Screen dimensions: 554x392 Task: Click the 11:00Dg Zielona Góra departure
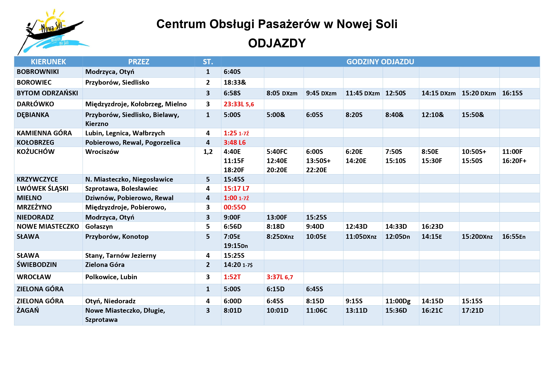398,301
